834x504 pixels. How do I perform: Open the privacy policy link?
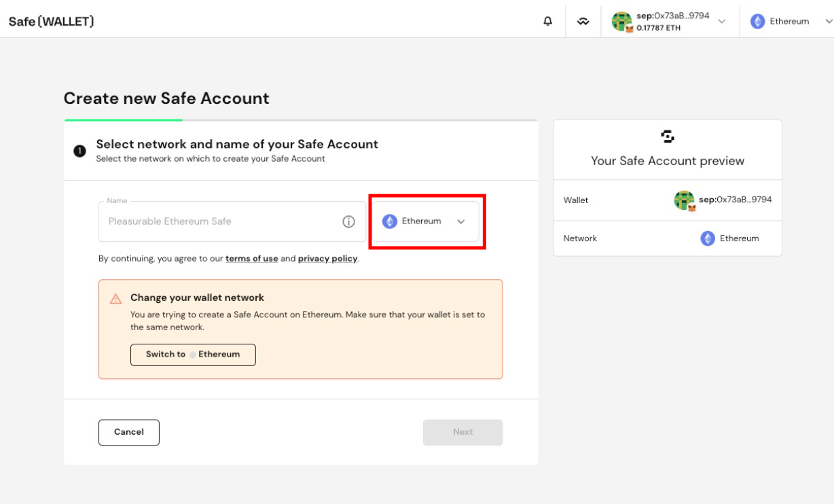328,259
